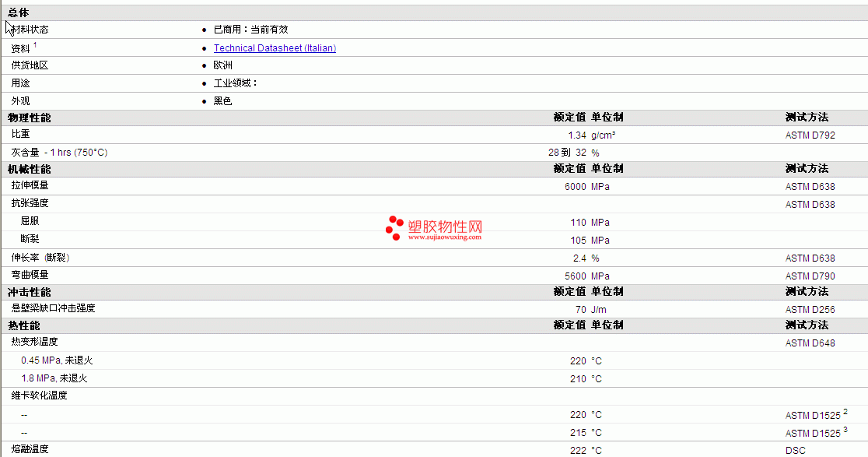868x457 pixels.
Task: Select the 28 到 32 ash content value
Action: point(567,153)
